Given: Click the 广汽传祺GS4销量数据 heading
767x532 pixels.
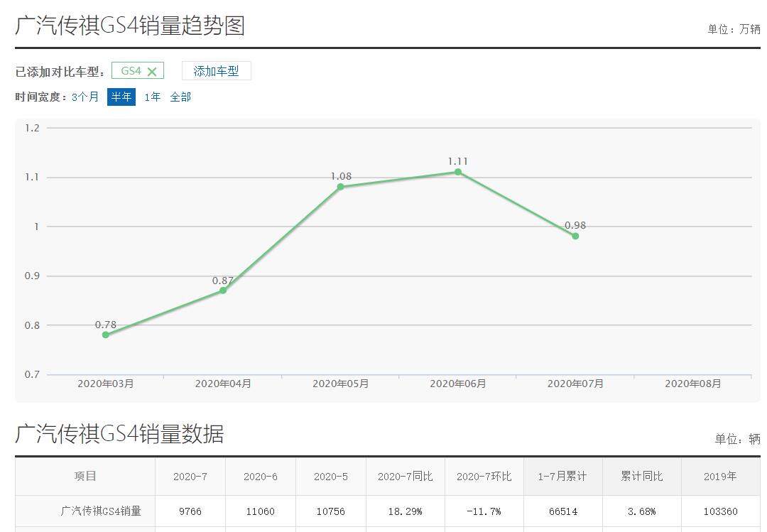Looking at the screenshot, I should pos(119,434).
